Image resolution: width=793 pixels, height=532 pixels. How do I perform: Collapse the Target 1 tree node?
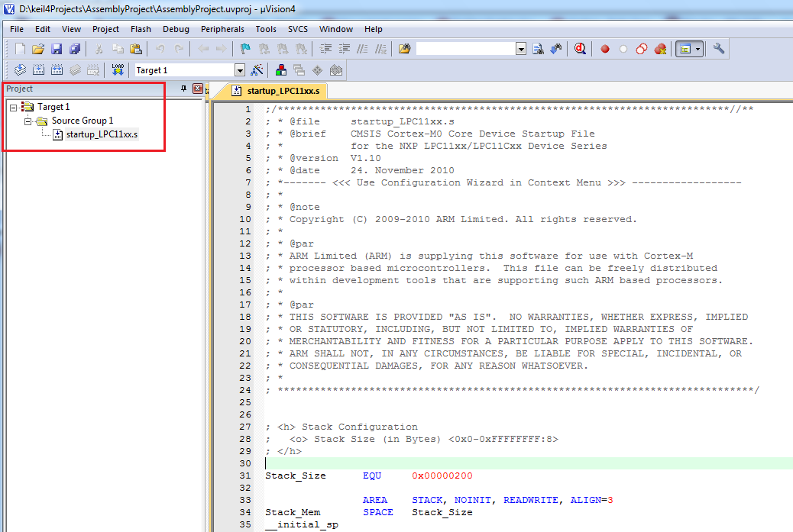click(14, 107)
